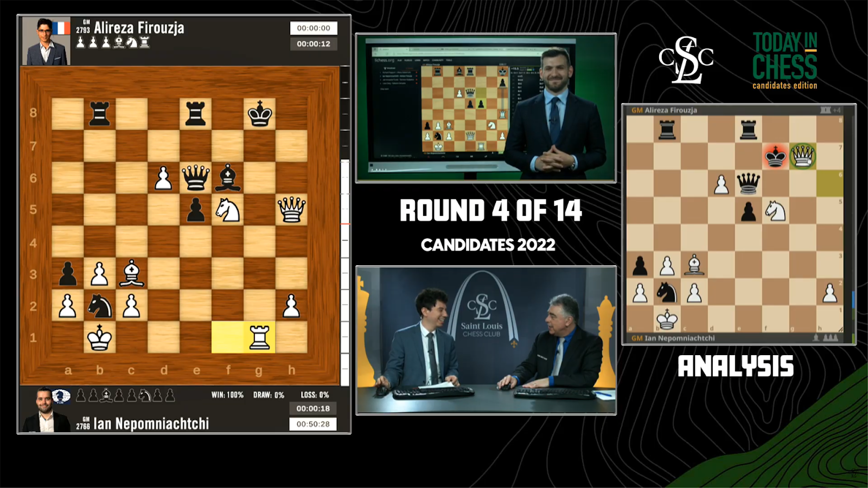Click the LOSS: 0% indicator
Screen dimensions: 868x488
pos(315,395)
